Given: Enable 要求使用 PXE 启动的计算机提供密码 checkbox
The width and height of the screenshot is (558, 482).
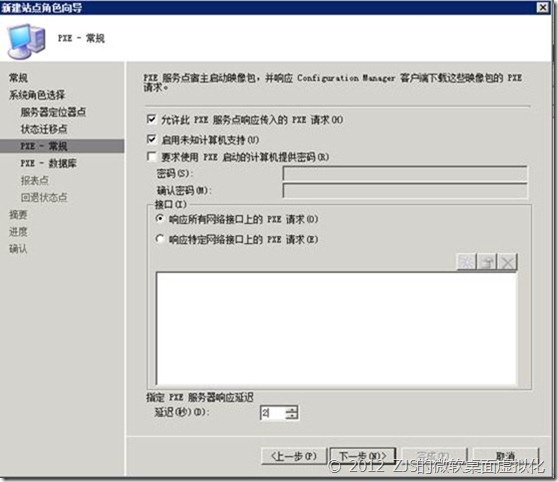Looking at the screenshot, I should [x=152, y=157].
